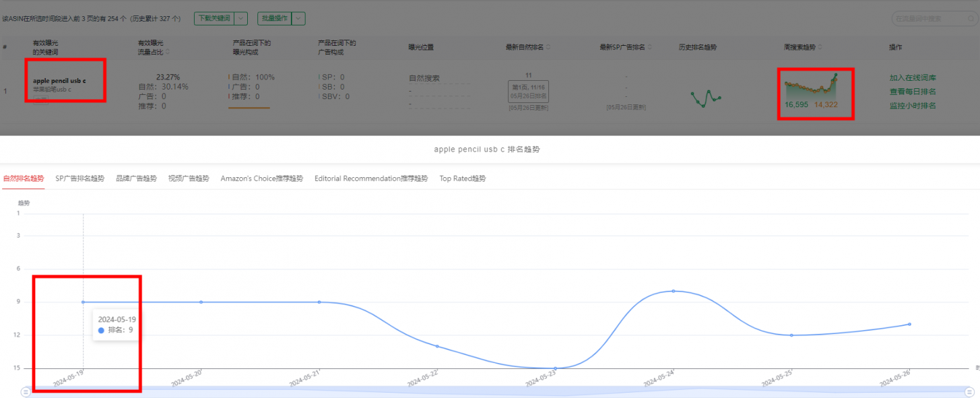Click the 下载关键词 button
Viewport: 980px width, 398px height.
pyautogui.click(x=214, y=19)
